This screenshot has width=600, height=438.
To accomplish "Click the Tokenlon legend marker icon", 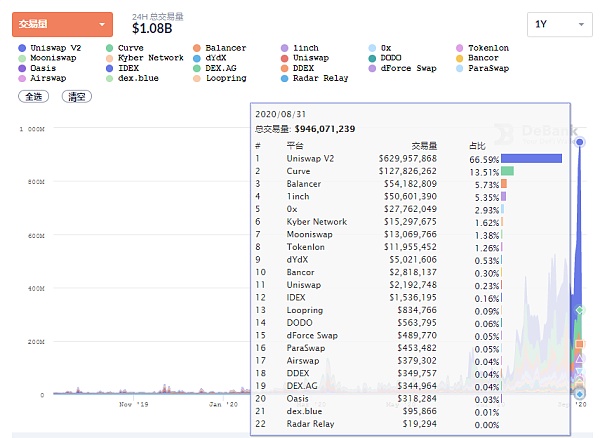I will click(459, 48).
